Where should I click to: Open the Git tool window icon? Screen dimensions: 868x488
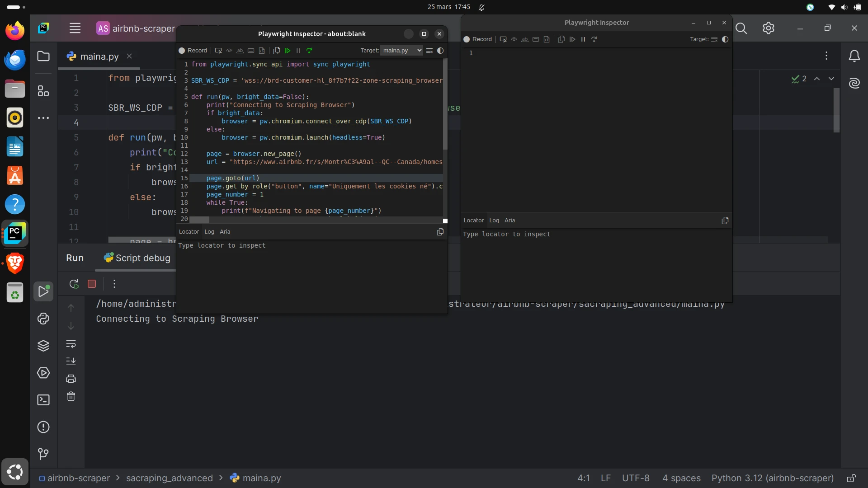coord(43,454)
